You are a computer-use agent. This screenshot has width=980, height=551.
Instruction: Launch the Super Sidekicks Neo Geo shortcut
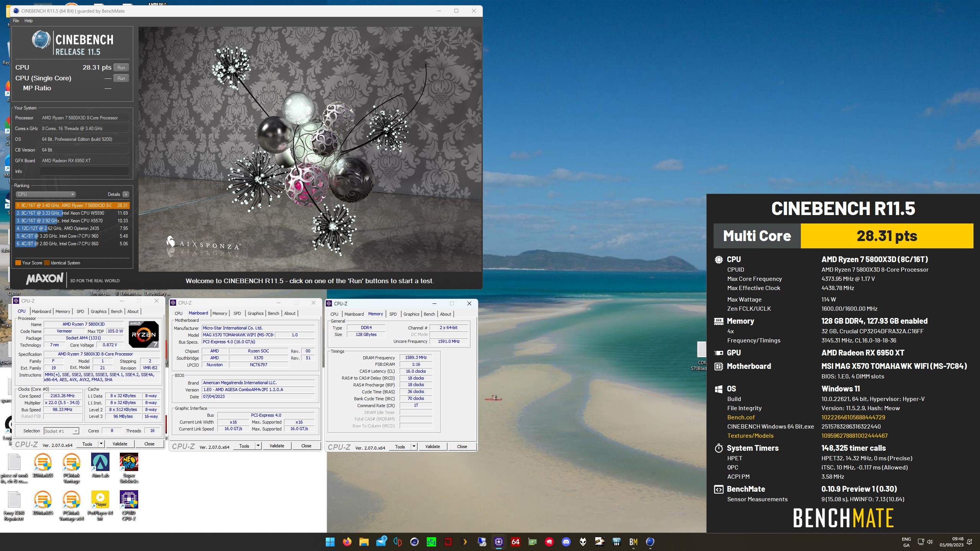(x=129, y=468)
